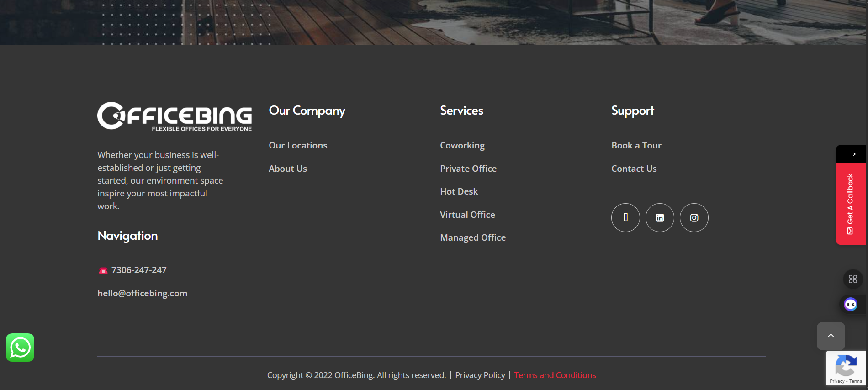This screenshot has height=390, width=868.
Task: Open Private Office service link
Action: click(x=468, y=169)
